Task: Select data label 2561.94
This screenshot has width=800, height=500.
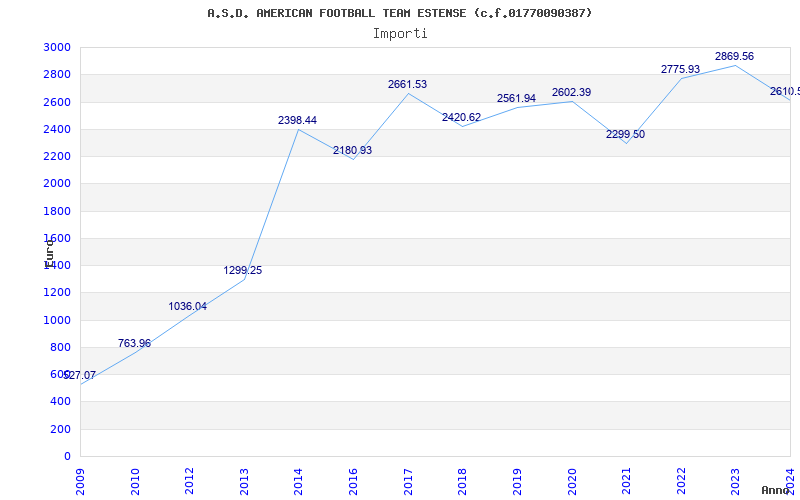Action: (x=516, y=98)
